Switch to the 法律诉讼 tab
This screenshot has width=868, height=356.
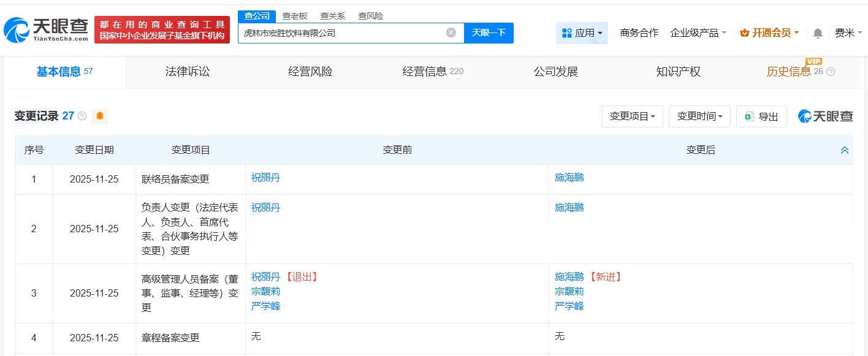(x=188, y=71)
